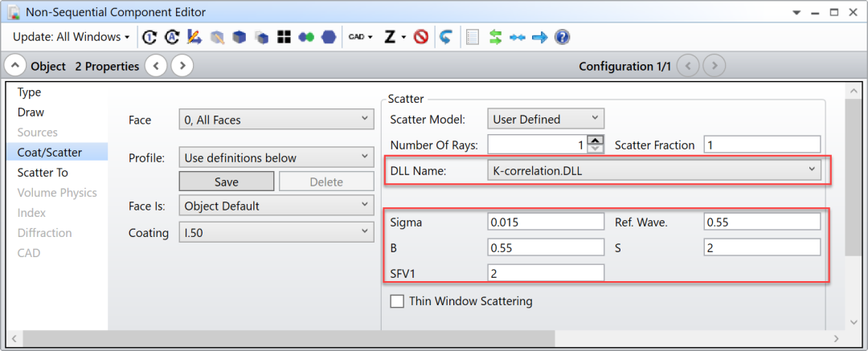Open the Face selection dropdown

point(276,120)
